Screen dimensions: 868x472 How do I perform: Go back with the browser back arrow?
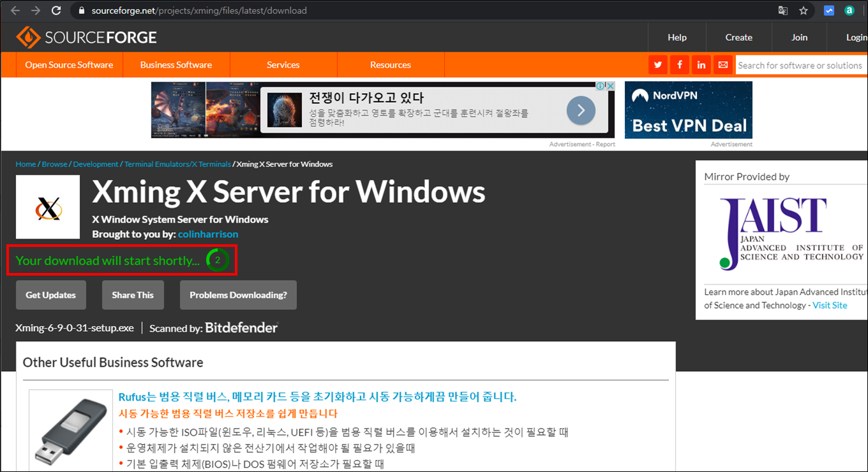point(15,11)
